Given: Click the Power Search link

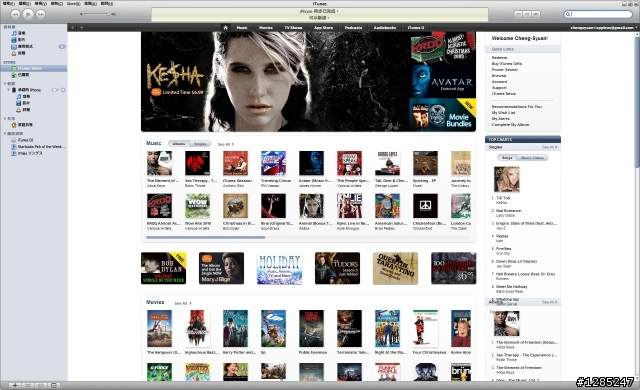Looking at the screenshot, I should click(x=504, y=70).
